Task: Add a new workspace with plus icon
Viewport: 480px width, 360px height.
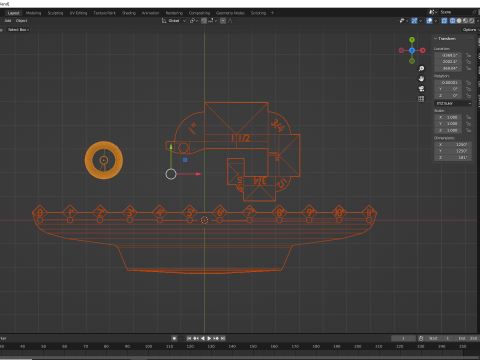Action: 272,13
